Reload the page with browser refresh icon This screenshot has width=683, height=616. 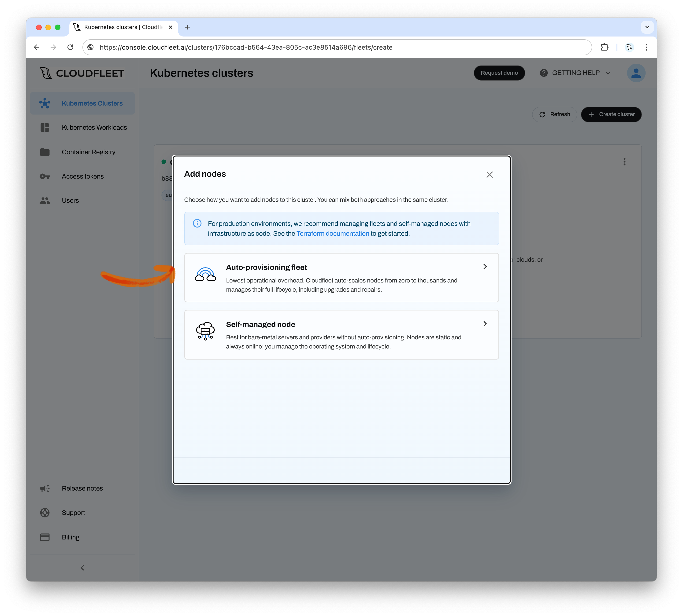point(70,47)
